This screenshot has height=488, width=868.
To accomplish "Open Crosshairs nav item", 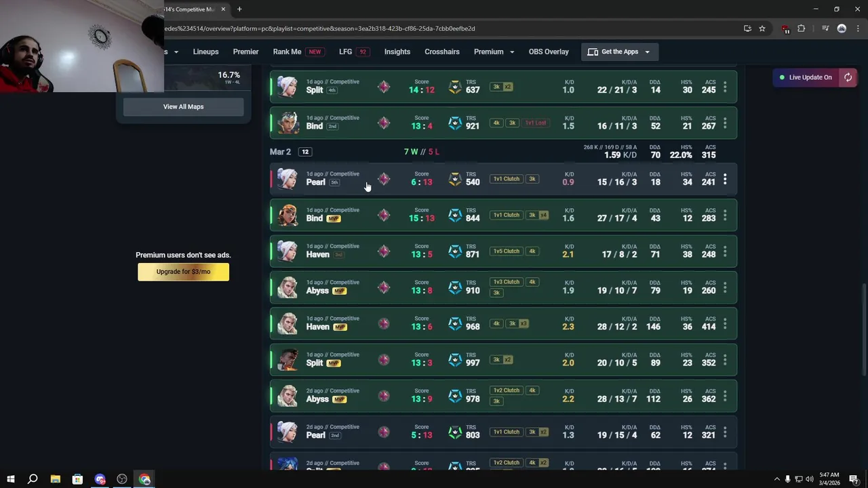I will click(x=442, y=52).
